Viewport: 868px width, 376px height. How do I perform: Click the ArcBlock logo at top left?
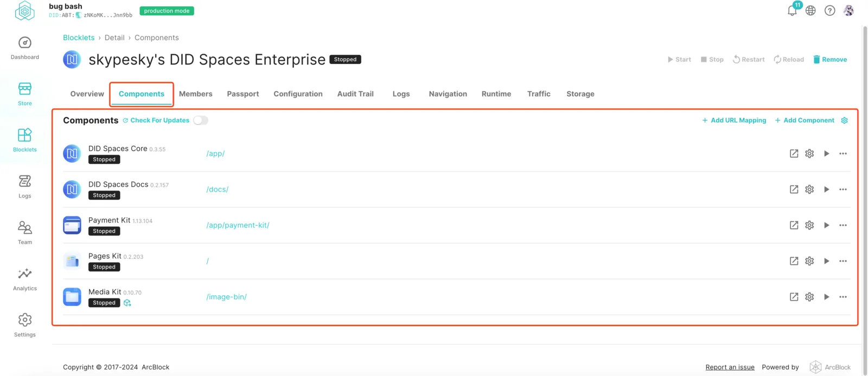point(24,11)
